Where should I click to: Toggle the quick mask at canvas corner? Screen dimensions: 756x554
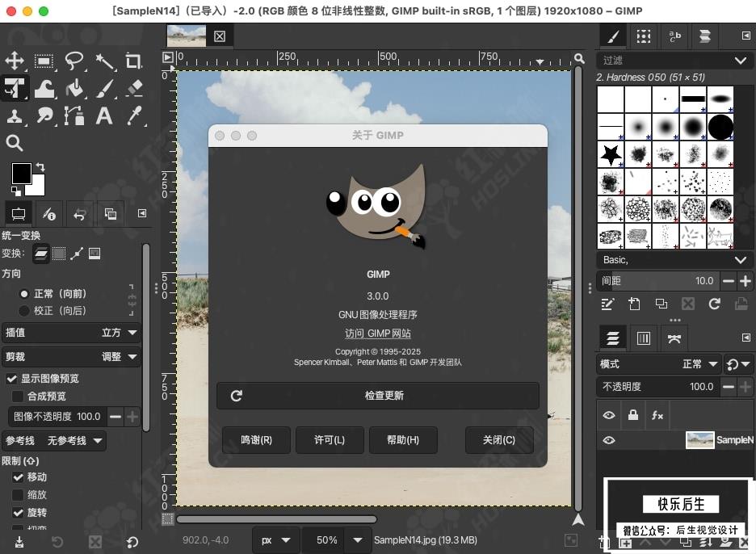pyautogui.click(x=167, y=519)
